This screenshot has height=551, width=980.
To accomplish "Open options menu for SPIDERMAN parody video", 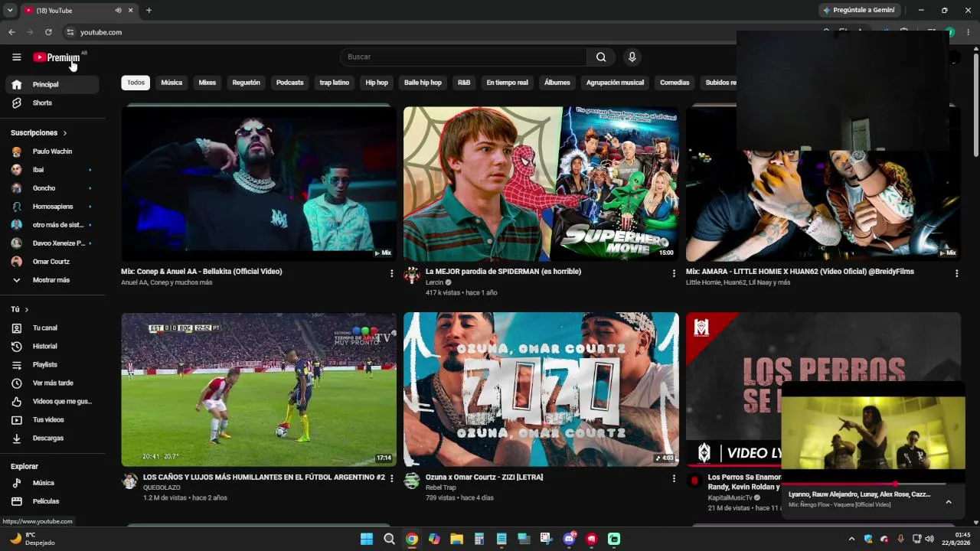I will tap(674, 273).
